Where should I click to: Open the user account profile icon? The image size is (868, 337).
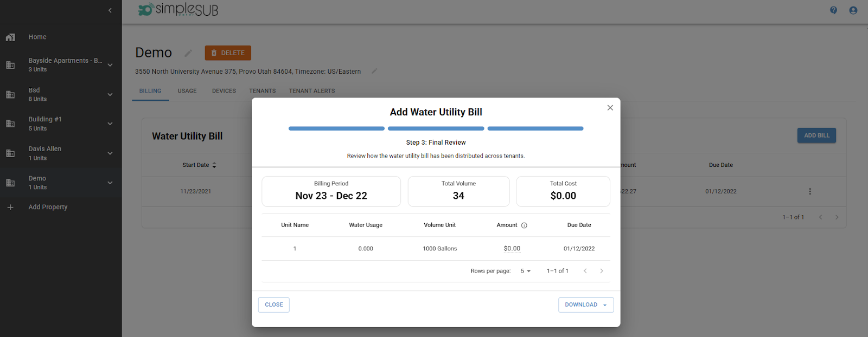853,10
